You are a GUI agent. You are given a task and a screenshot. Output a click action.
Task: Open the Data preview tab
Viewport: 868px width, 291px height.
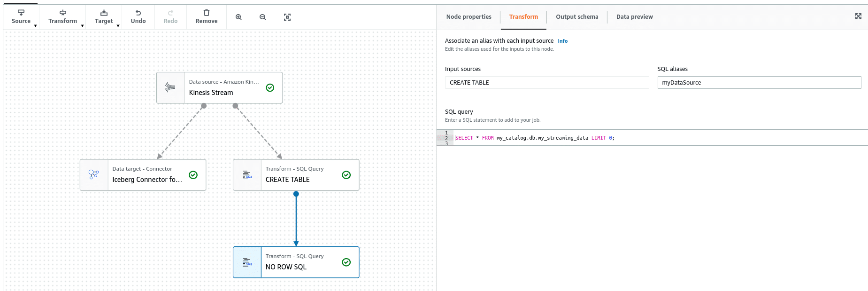pyautogui.click(x=634, y=17)
